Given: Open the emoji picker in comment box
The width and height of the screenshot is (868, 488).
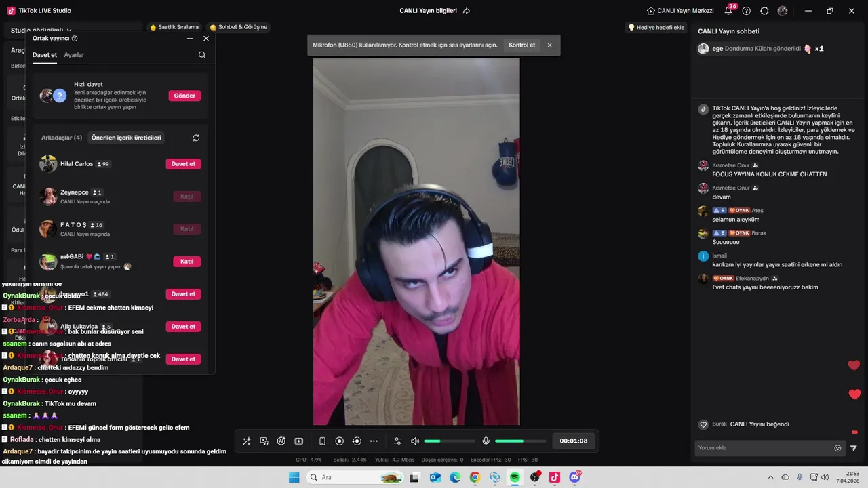Looking at the screenshot, I should 837,448.
